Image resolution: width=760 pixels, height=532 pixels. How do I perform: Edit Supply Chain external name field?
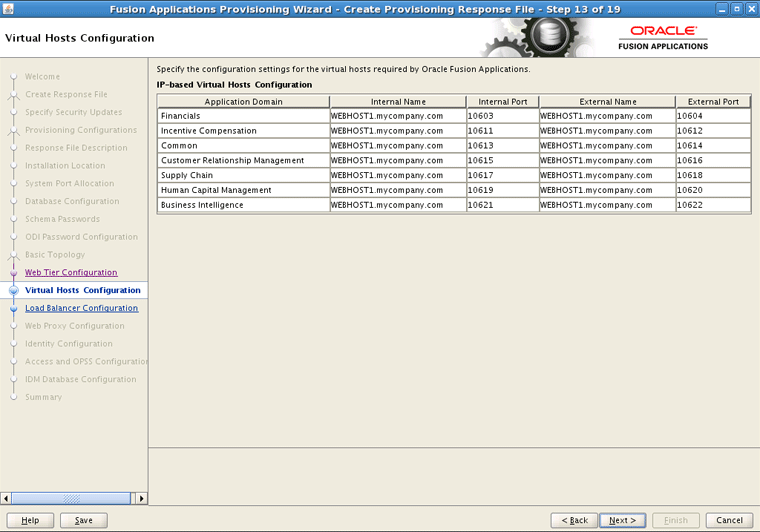tap(607, 175)
